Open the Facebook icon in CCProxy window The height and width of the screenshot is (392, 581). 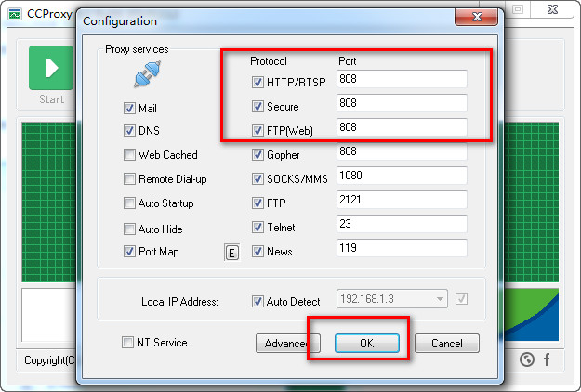click(547, 359)
